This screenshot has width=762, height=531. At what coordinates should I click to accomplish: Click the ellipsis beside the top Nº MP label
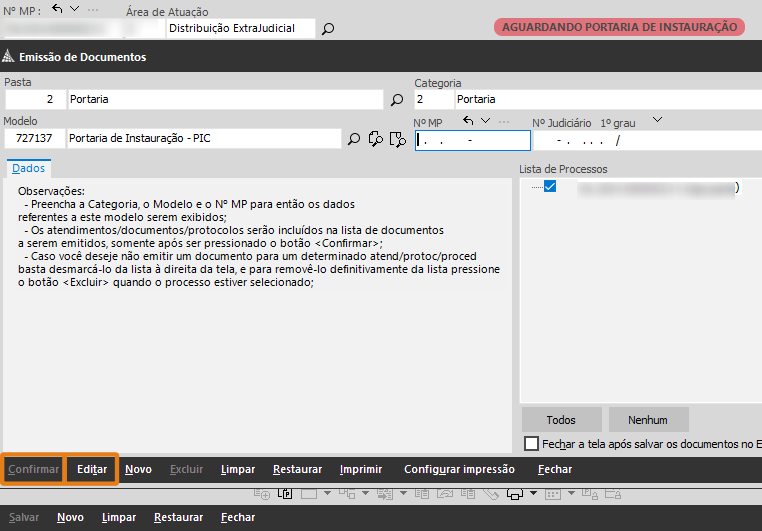[x=93, y=10]
